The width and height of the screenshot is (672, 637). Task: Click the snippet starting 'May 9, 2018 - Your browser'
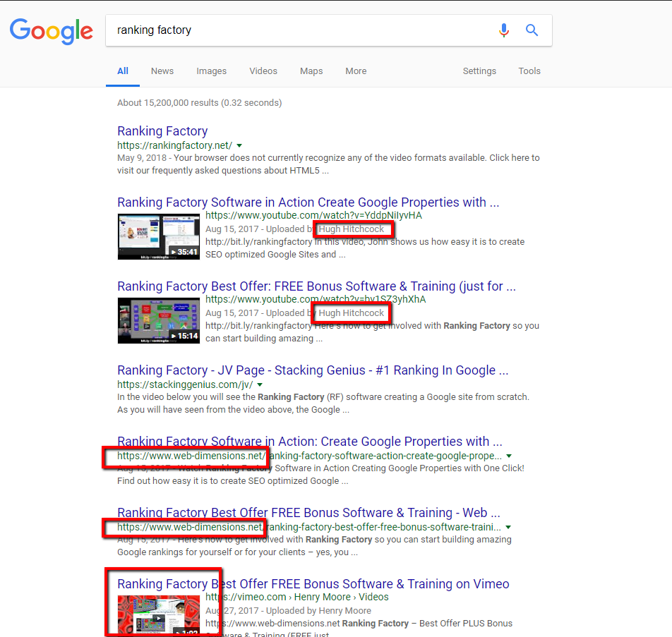pyautogui.click(x=328, y=164)
